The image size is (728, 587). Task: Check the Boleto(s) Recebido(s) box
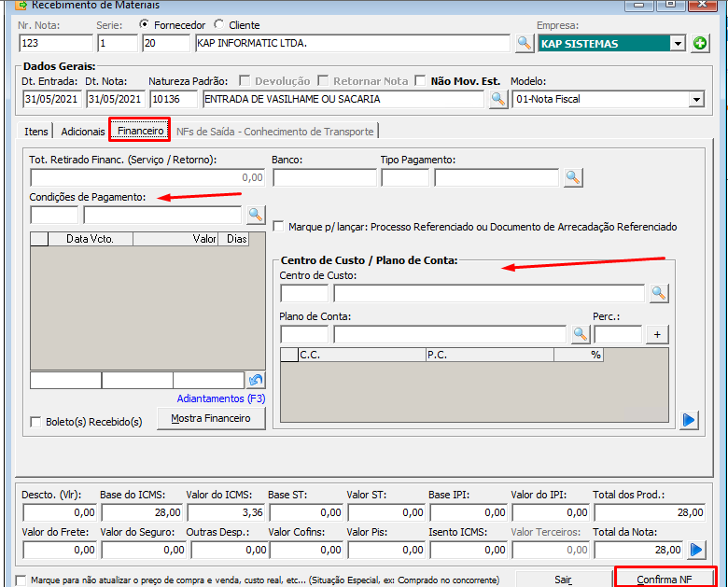pyautogui.click(x=36, y=422)
